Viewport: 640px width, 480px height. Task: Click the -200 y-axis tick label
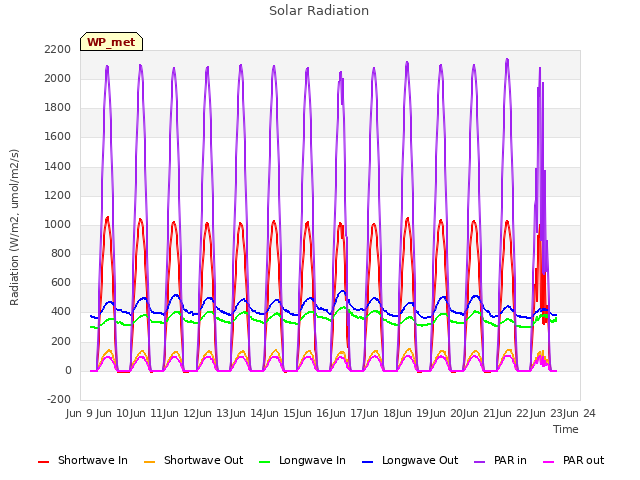coord(59,399)
